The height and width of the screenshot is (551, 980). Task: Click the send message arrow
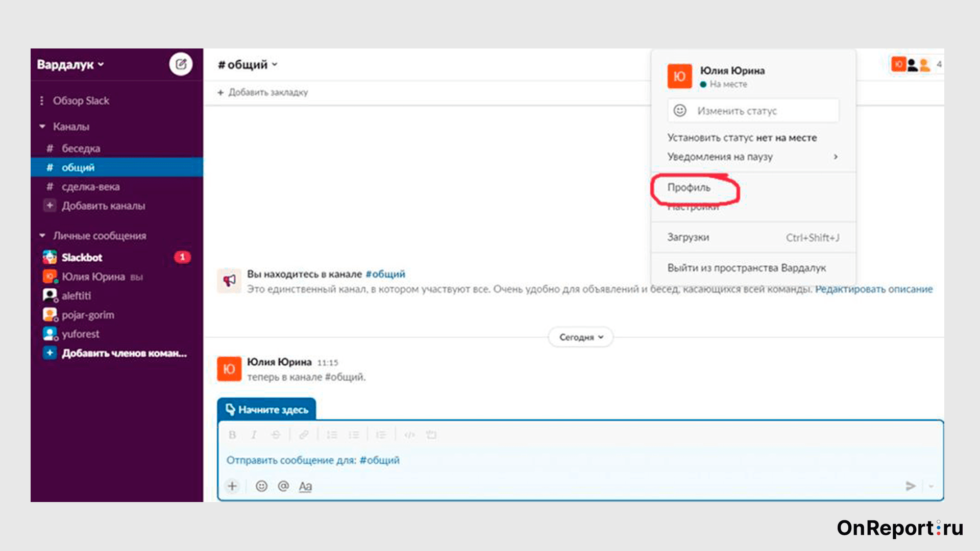[x=911, y=486]
